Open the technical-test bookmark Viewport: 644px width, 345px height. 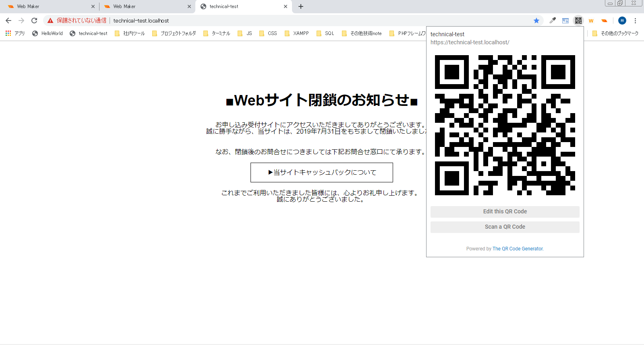pyautogui.click(x=89, y=33)
